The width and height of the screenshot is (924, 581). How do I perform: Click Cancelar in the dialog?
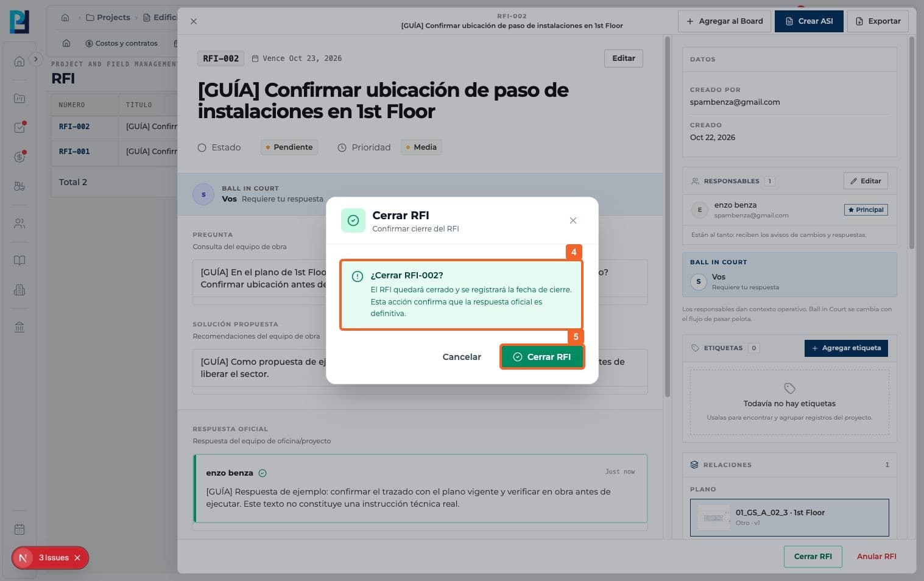click(462, 357)
